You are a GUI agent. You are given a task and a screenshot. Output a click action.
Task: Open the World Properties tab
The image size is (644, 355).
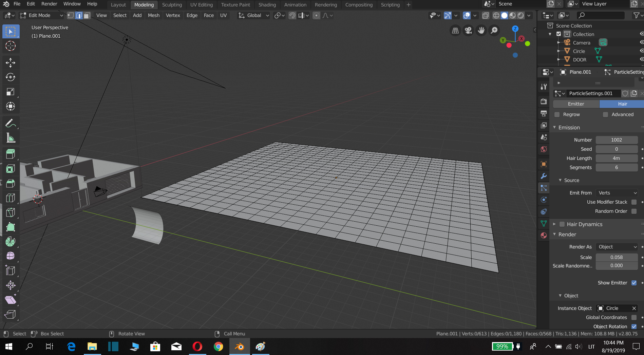click(x=543, y=149)
